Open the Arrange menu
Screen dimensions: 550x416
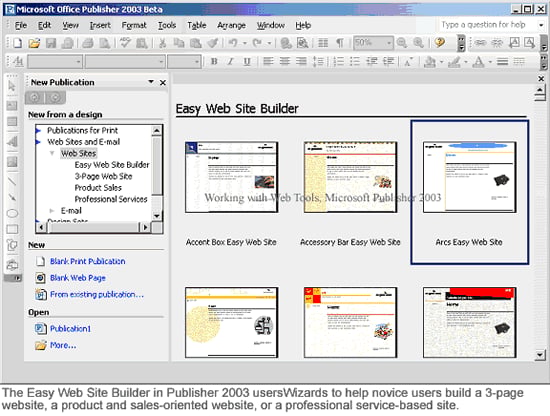tap(231, 25)
